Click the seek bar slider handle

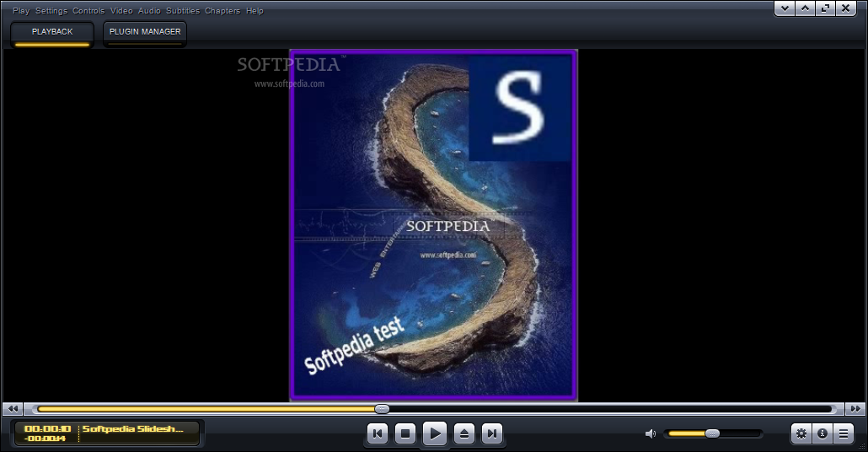tap(382, 409)
